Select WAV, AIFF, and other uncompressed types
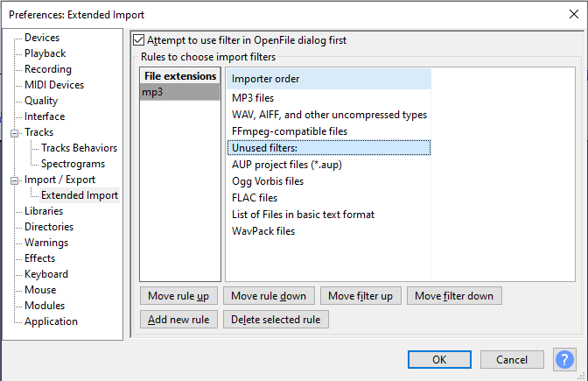Image resolution: width=588 pixels, height=381 pixels. tap(329, 115)
